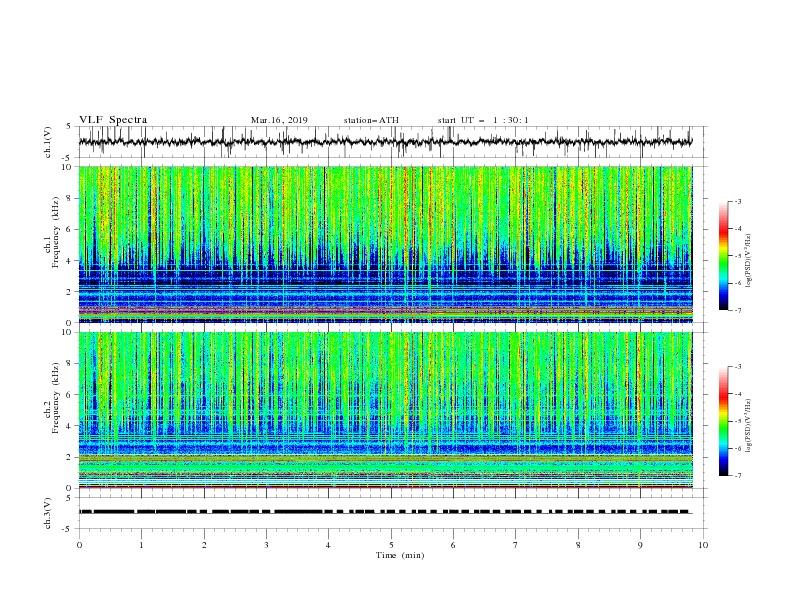Click the upper color scale bar for ch.1
The height and width of the screenshot is (612, 792).
click(x=724, y=256)
